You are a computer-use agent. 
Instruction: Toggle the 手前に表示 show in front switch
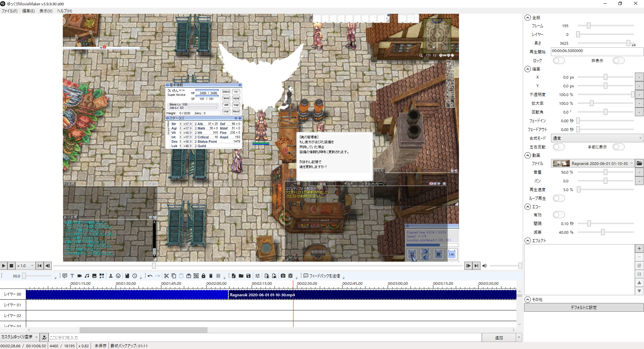618,147
